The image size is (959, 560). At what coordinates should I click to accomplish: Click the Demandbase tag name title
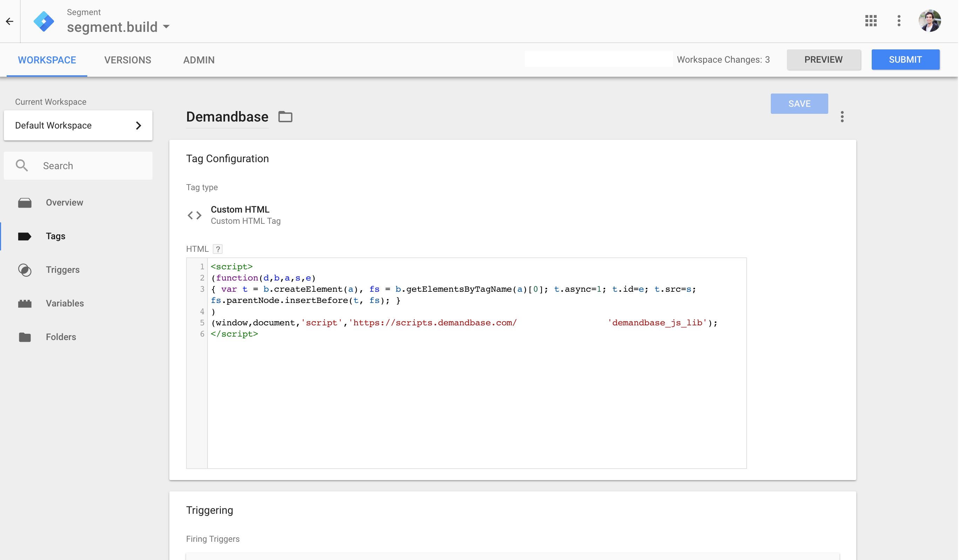(x=227, y=117)
